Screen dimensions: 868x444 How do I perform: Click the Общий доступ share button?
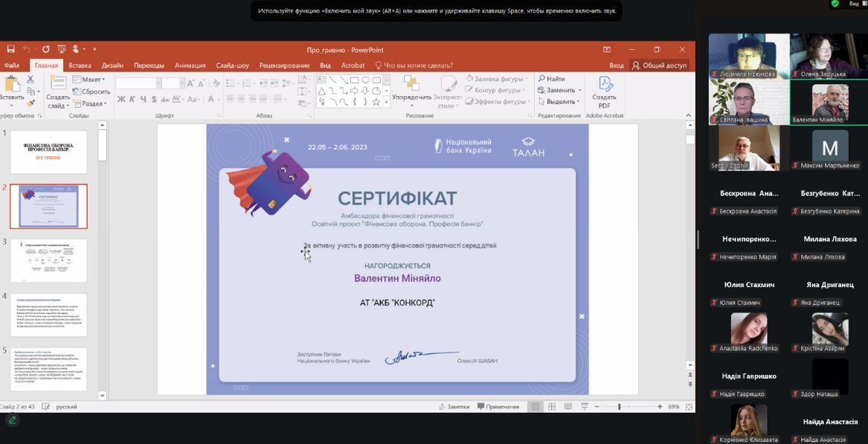pos(659,65)
